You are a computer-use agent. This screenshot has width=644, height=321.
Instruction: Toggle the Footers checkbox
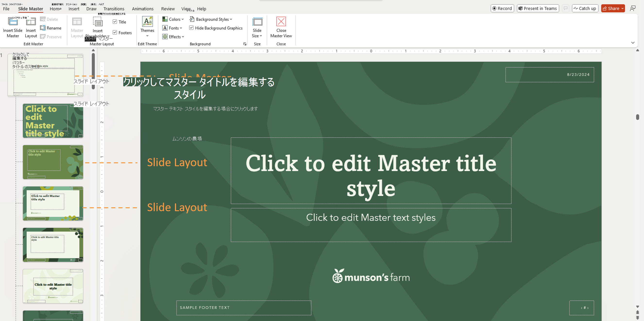tap(115, 33)
